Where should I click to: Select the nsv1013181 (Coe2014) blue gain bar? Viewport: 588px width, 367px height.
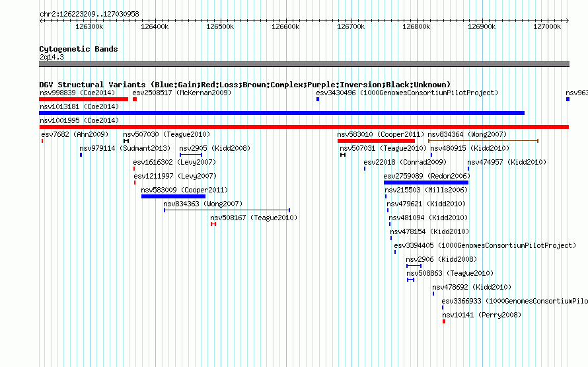281,113
